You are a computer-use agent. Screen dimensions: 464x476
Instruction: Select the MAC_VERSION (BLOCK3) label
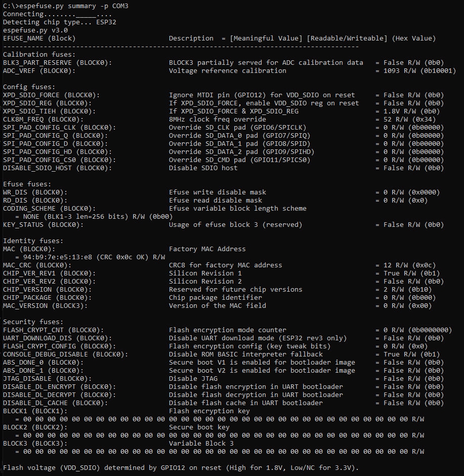(45, 306)
